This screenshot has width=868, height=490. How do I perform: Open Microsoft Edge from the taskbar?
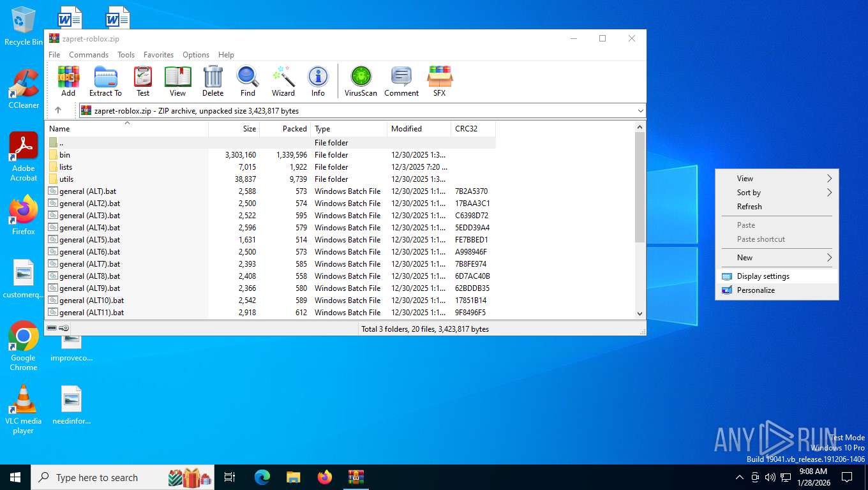[x=262, y=477]
